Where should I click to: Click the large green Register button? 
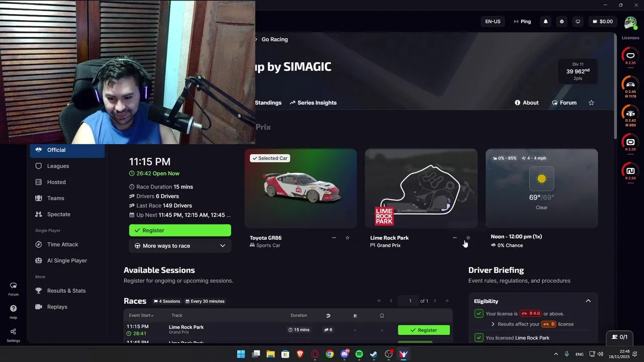[x=180, y=230]
